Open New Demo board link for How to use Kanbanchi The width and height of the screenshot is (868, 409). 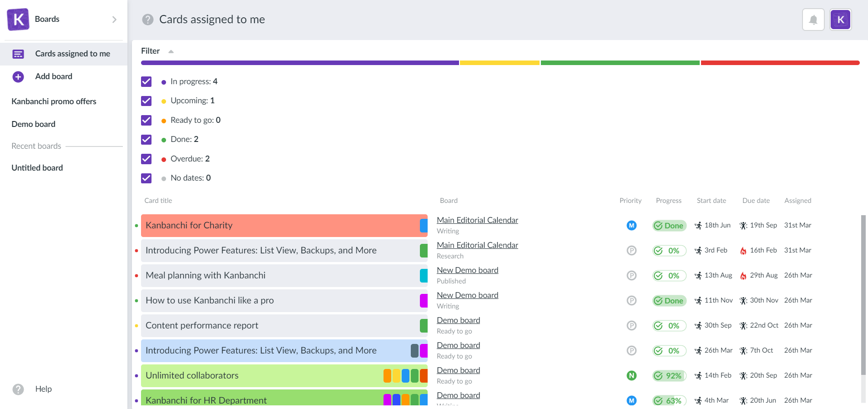[x=467, y=295]
